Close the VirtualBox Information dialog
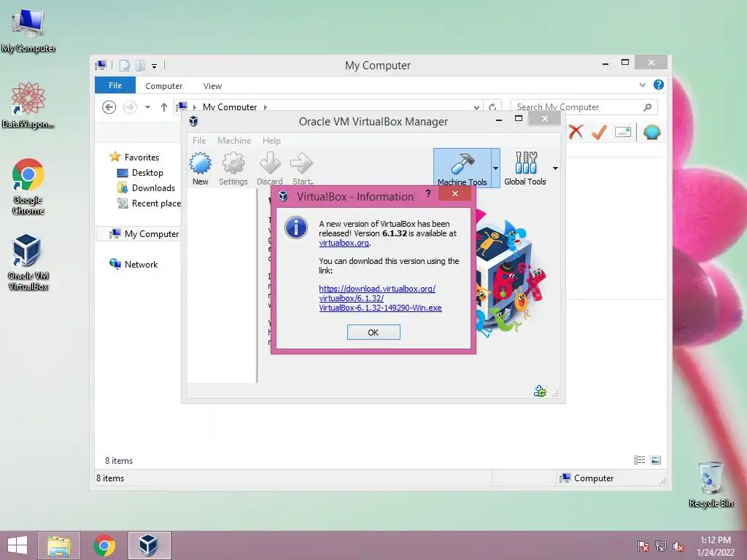The image size is (747, 560). (455, 193)
